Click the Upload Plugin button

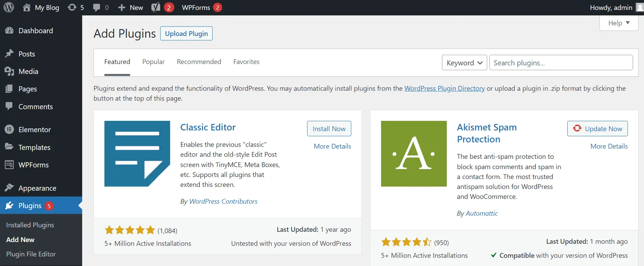[186, 34]
